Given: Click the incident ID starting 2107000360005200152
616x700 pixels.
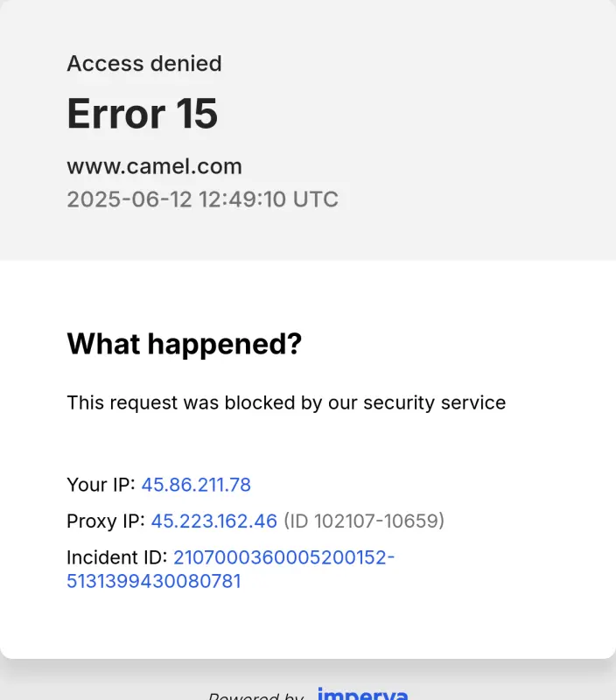Looking at the screenshot, I should 283,557.
